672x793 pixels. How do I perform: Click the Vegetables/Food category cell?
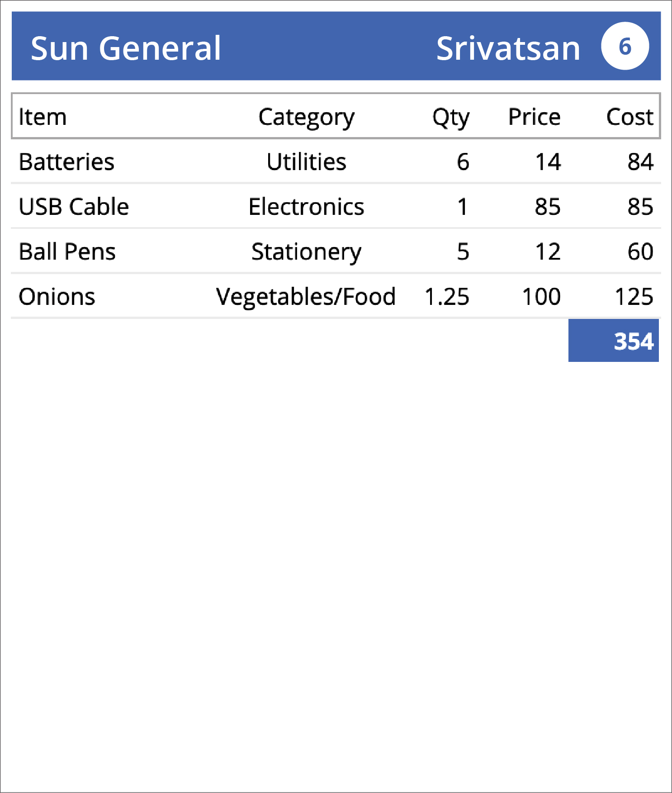point(306,297)
